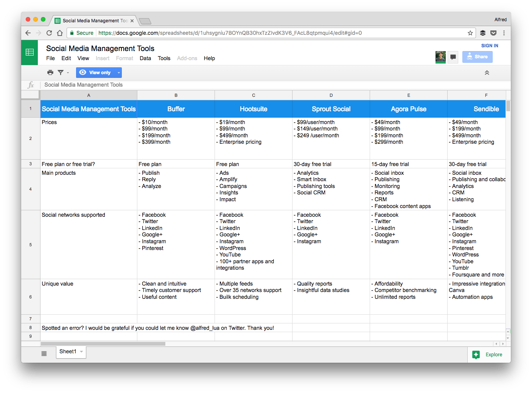Viewport: 532px width, 393px height.
Task: Open the Sheet1 tab dropdown arrow
Action: pyautogui.click(x=81, y=352)
